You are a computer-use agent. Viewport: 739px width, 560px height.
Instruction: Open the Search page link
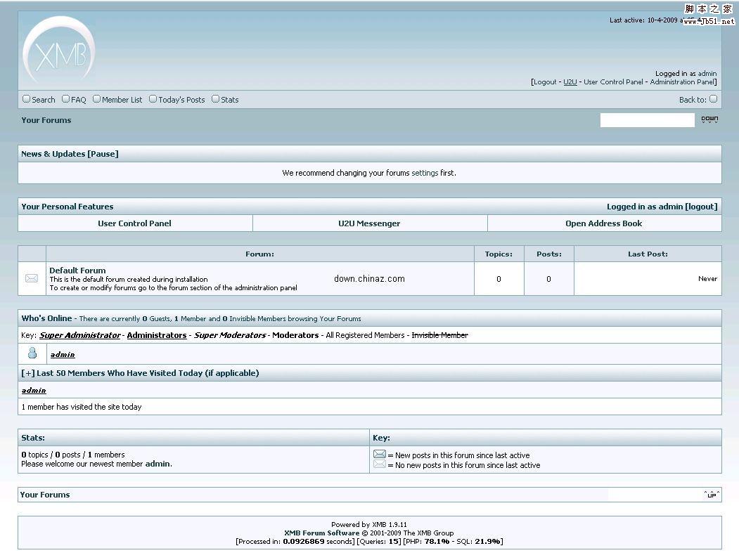coord(44,100)
